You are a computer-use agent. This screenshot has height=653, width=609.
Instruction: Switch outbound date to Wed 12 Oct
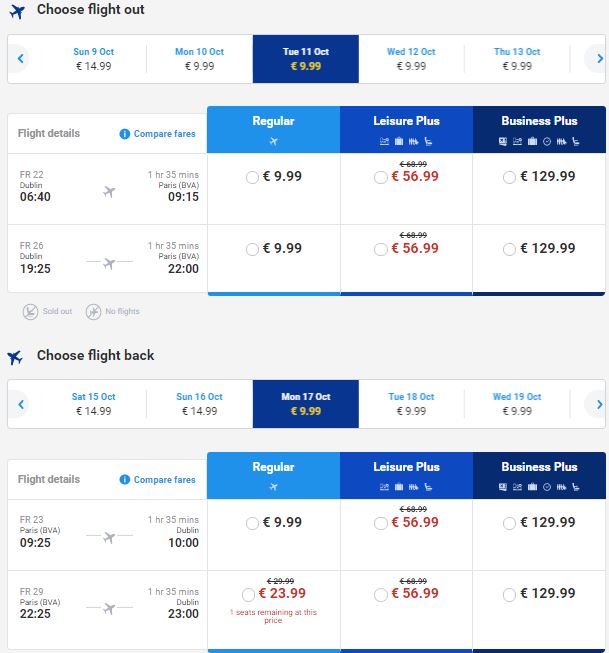tap(411, 59)
